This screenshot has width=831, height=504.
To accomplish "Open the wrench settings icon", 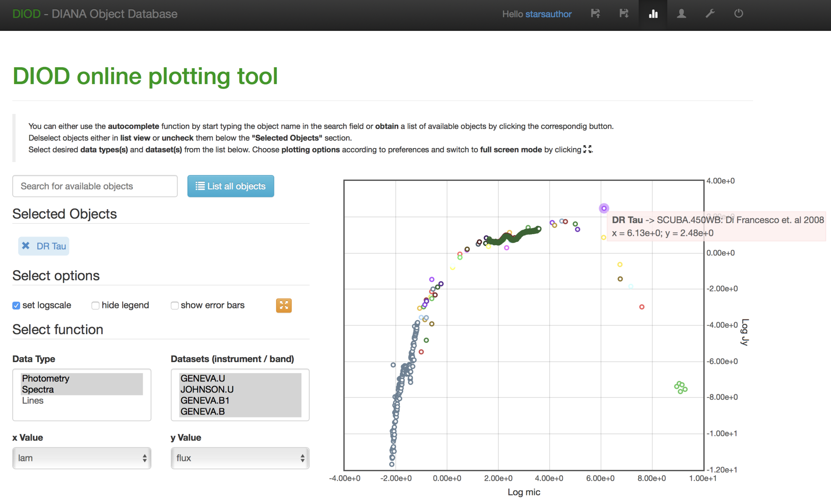I will point(710,14).
